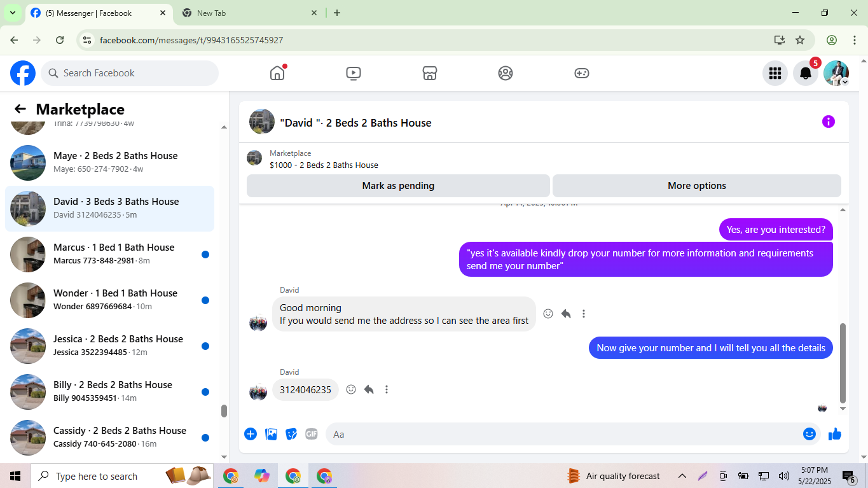Open Chrome tab search dropdown arrow
This screenshot has width=868, height=488.
[12, 13]
